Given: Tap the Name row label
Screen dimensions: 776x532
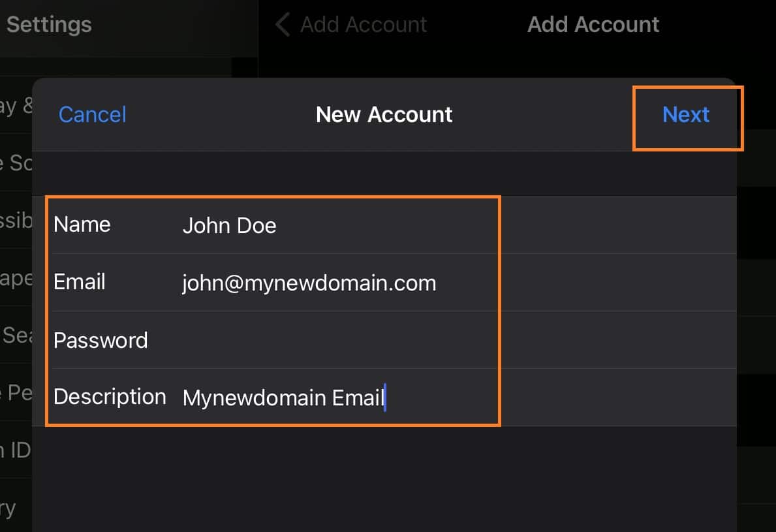Looking at the screenshot, I should pyautogui.click(x=82, y=225).
